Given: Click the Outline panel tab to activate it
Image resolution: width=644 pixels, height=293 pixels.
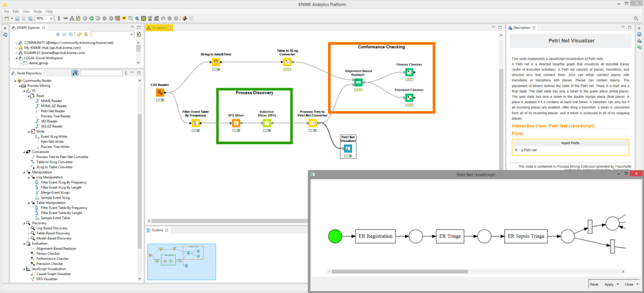Looking at the screenshot, I should click(x=157, y=230).
